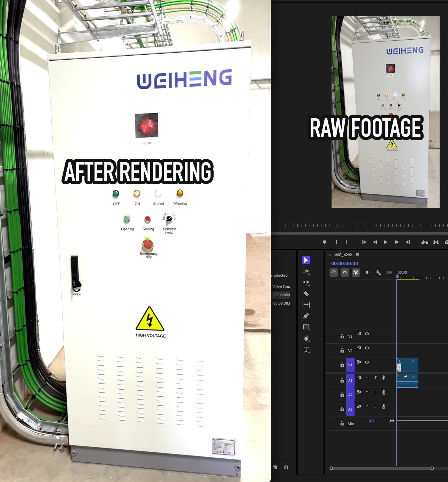
Task: Mute the A1 audio track
Action: pyautogui.click(x=367, y=378)
